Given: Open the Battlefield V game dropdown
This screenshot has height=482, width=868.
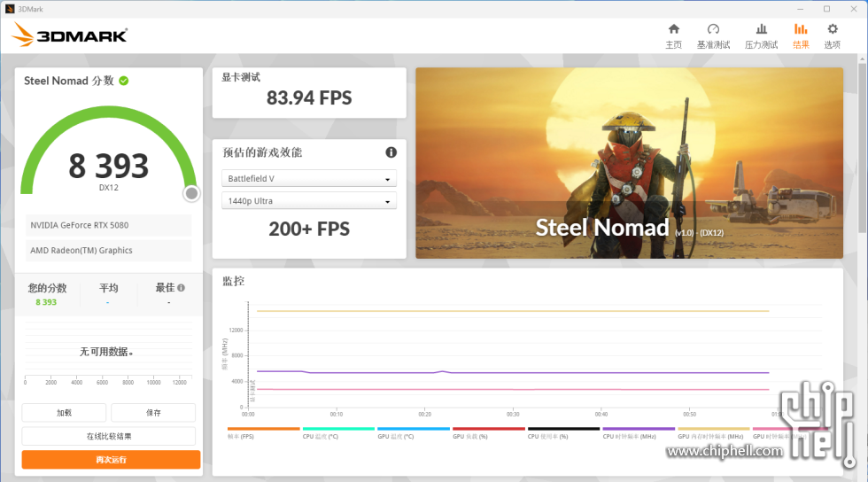Looking at the screenshot, I should tap(309, 178).
